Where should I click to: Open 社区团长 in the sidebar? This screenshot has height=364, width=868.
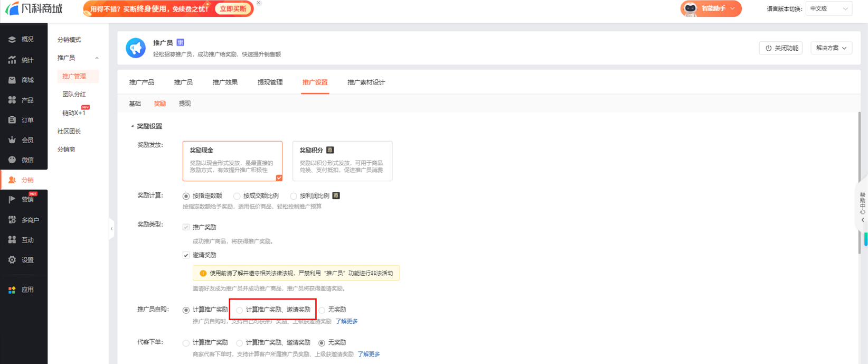[x=69, y=132]
